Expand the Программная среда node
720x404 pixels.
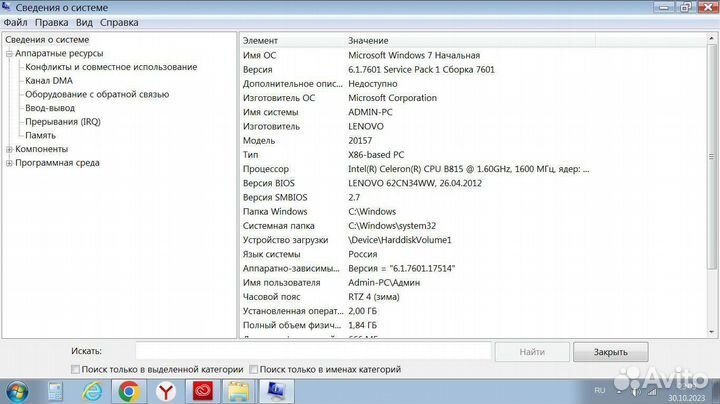pyautogui.click(x=9, y=163)
